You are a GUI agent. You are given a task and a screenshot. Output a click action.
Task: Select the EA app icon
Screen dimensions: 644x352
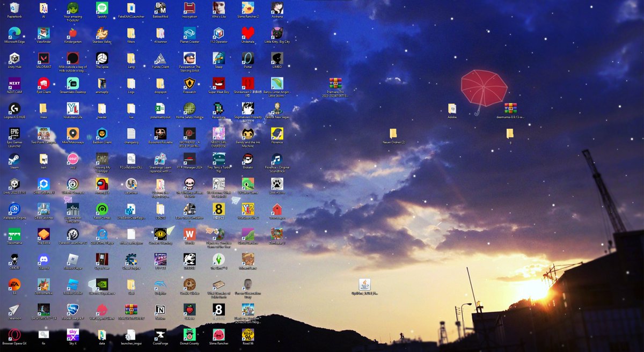tap(14, 285)
